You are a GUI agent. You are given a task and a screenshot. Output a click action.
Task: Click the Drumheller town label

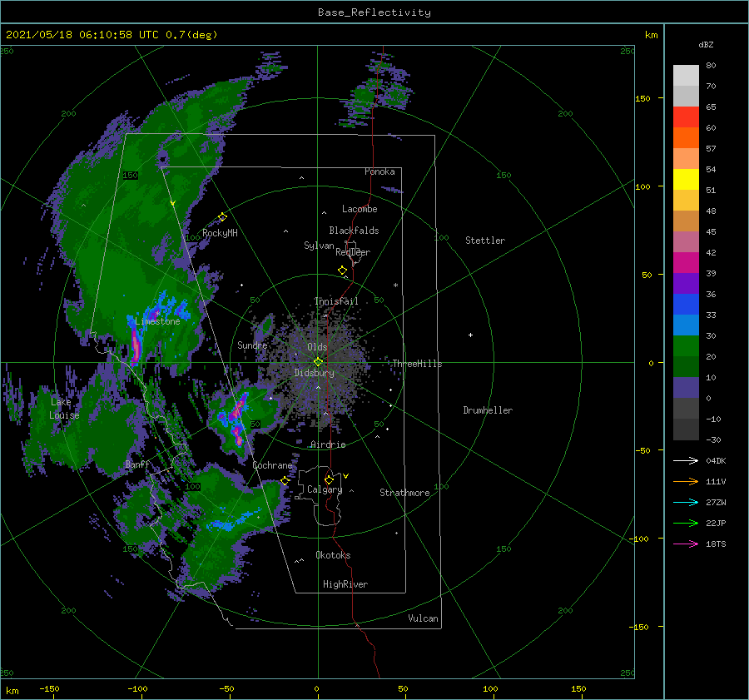coord(488,410)
